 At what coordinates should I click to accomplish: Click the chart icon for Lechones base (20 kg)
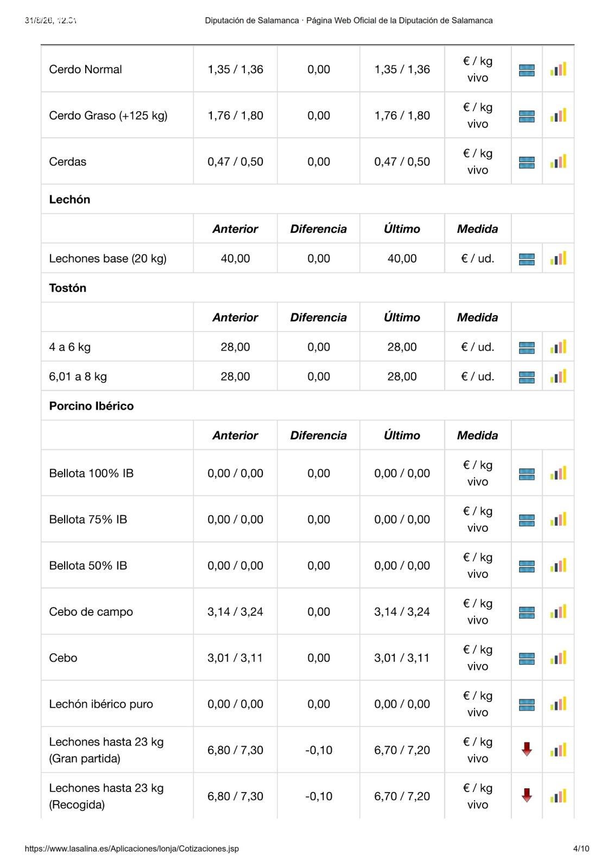pyautogui.click(x=558, y=259)
